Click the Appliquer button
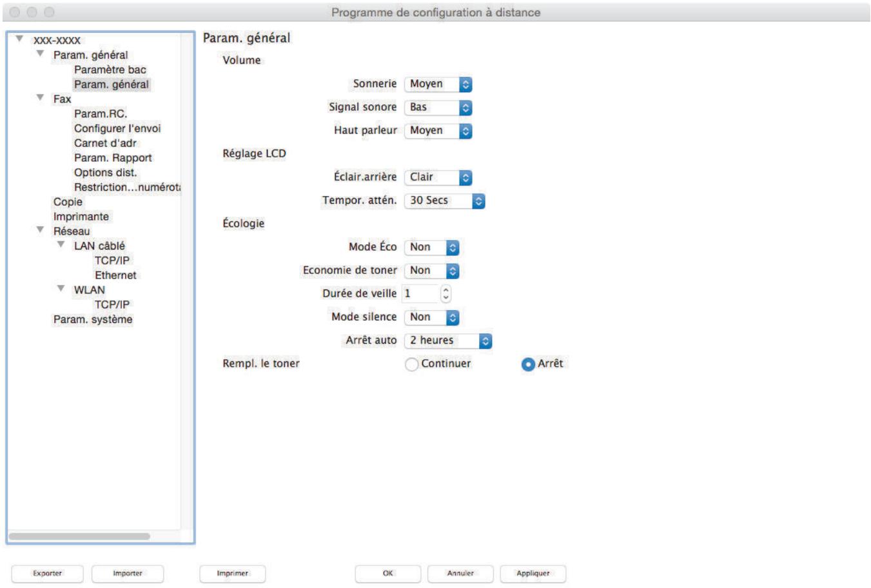Viewport: 871px width, 588px height. pos(533,573)
